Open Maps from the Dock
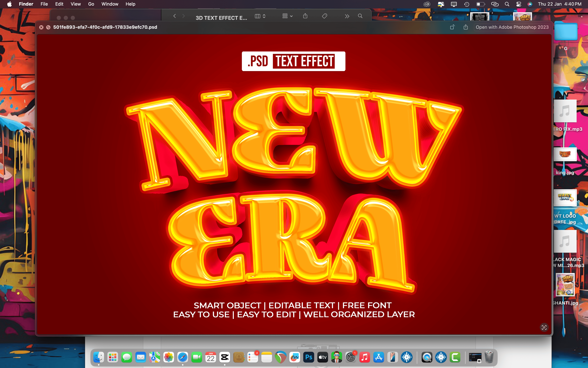The width and height of the screenshot is (588, 368). tap(155, 357)
